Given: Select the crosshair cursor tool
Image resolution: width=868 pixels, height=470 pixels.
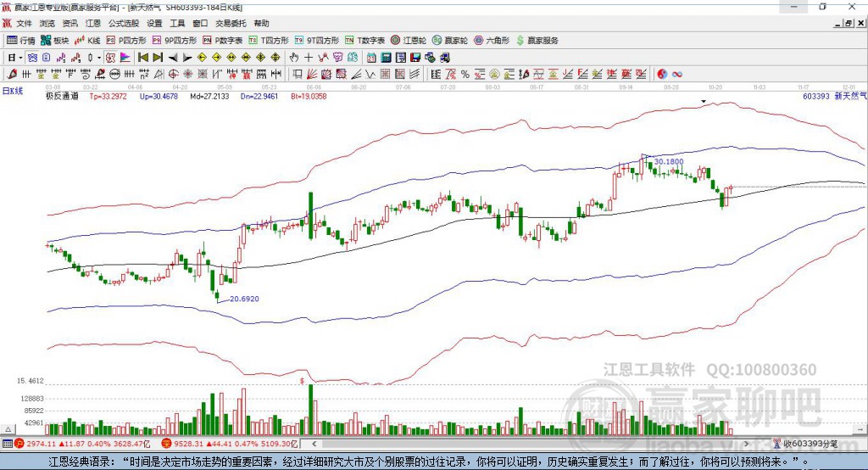Looking at the screenshot, I should click(309, 58).
